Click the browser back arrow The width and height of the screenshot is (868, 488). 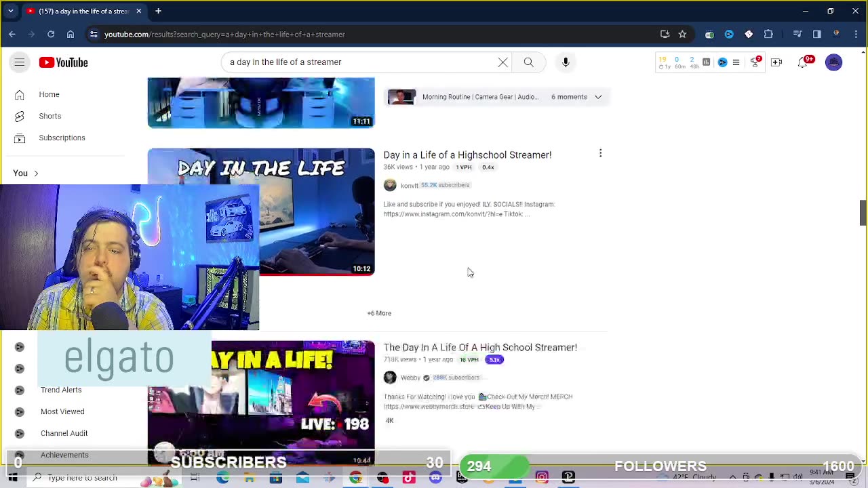tap(12, 34)
